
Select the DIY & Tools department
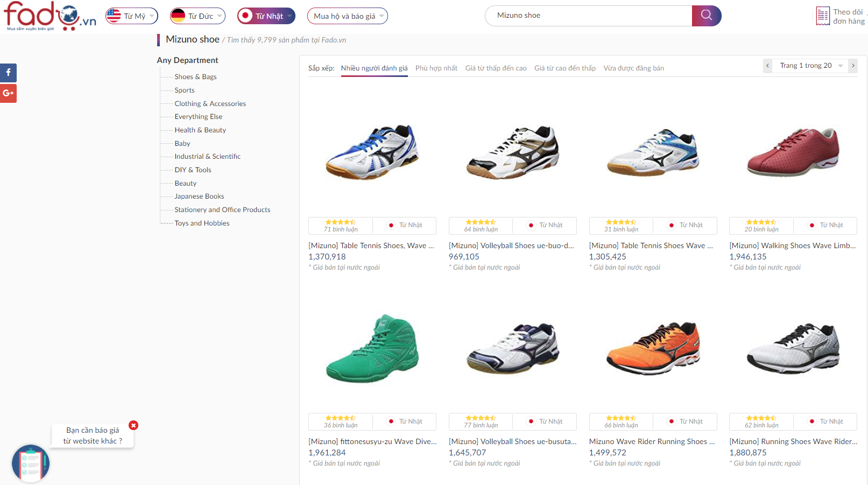tap(193, 170)
